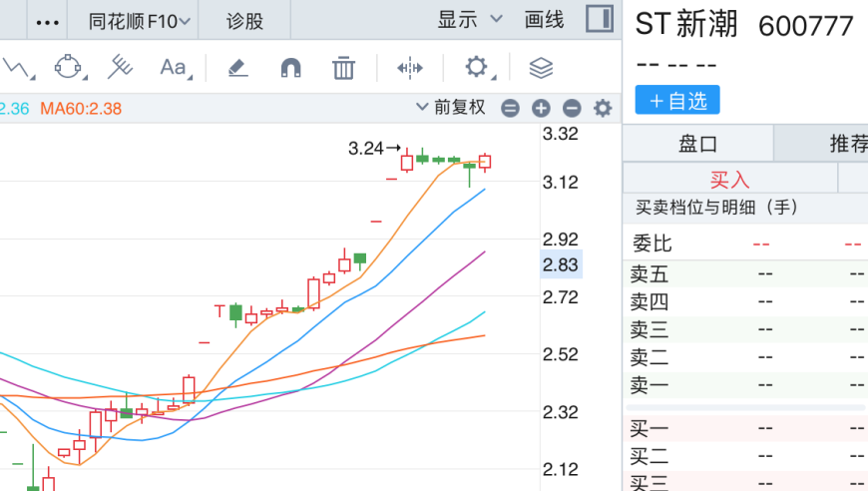
Task: Click the trash can to delete drawings
Action: pyautogui.click(x=343, y=68)
